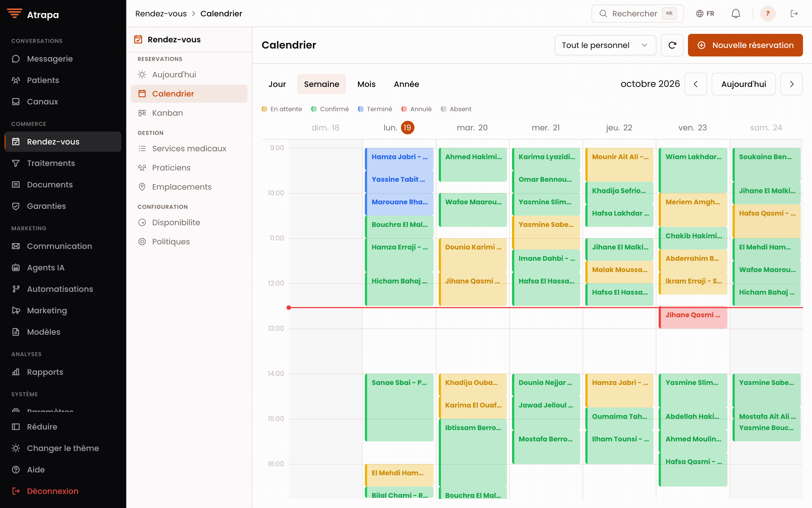Open Canaux in sidebar
812x508 pixels.
pyautogui.click(x=63, y=102)
